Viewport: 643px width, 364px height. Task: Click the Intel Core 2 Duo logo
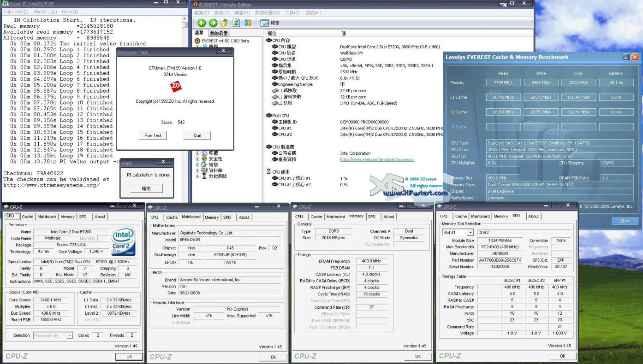click(x=124, y=241)
